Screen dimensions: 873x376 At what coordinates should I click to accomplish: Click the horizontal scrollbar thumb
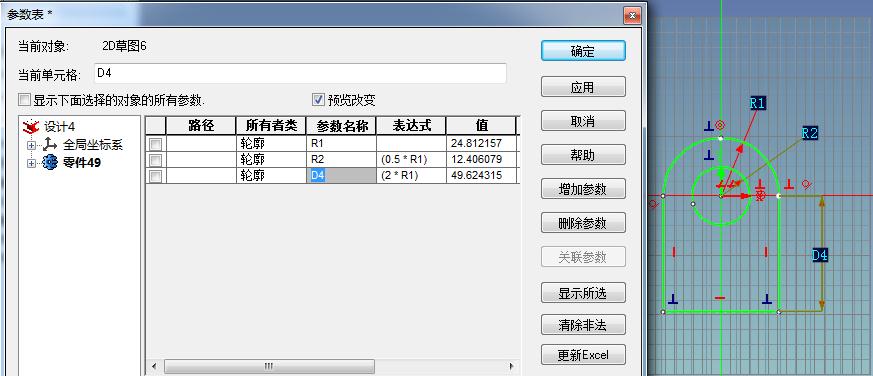[x=269, y=367]
